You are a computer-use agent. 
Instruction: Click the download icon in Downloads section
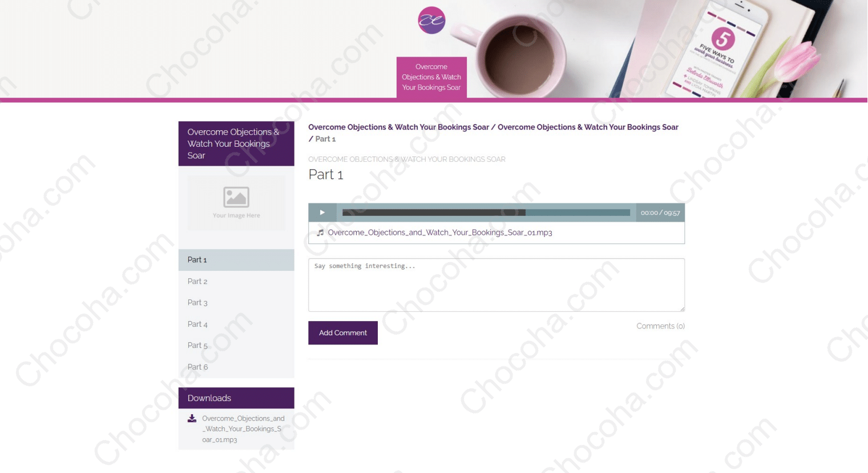pyautogui.click(x=192, y=419)
